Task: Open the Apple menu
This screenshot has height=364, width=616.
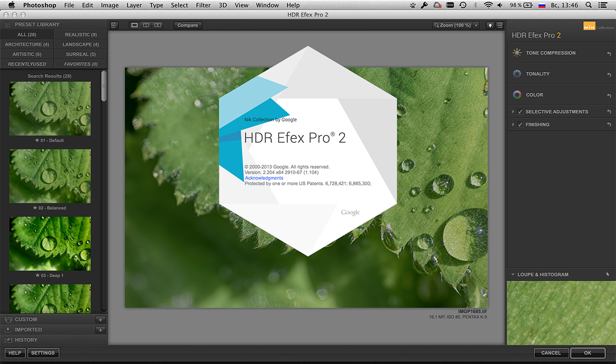Action: 12,5
